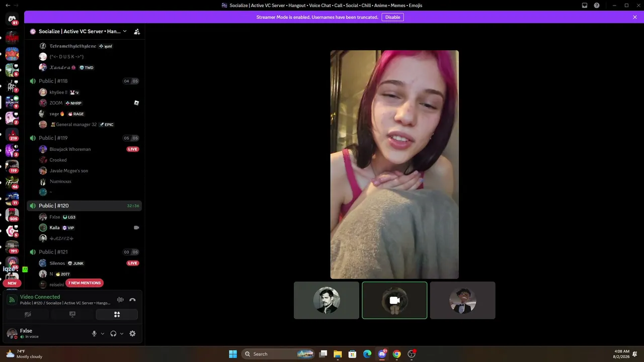The width and height of the screenshot is (644, 362).
Task: Invite members using the add-people icon
Action: [137, 32]
